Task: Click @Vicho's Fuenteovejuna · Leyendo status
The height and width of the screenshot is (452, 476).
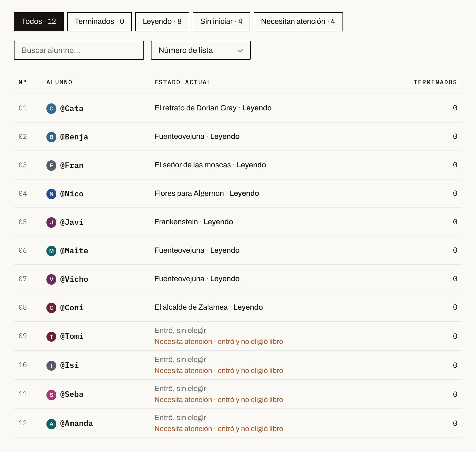Action: [x=197, y=279]
